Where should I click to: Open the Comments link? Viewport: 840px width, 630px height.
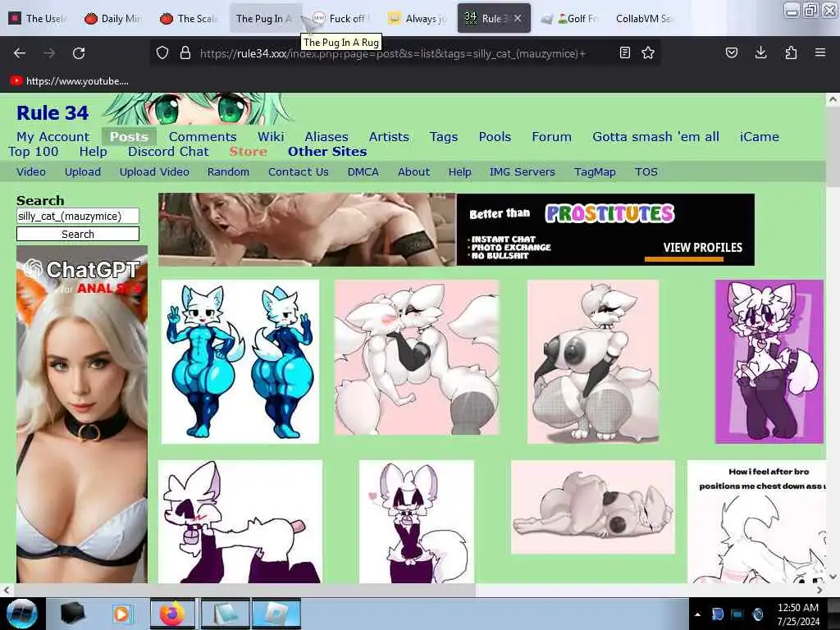(x=203, y=137)
